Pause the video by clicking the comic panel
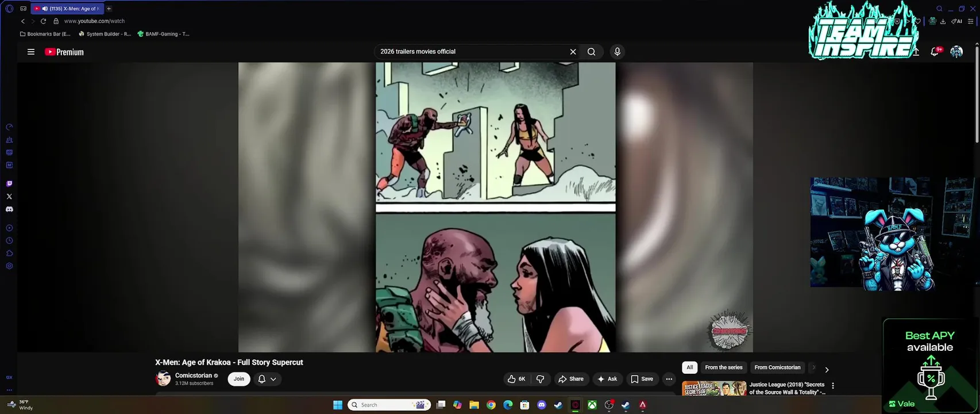The width and height of the screenshot is (980, 414). pos(495,207)
